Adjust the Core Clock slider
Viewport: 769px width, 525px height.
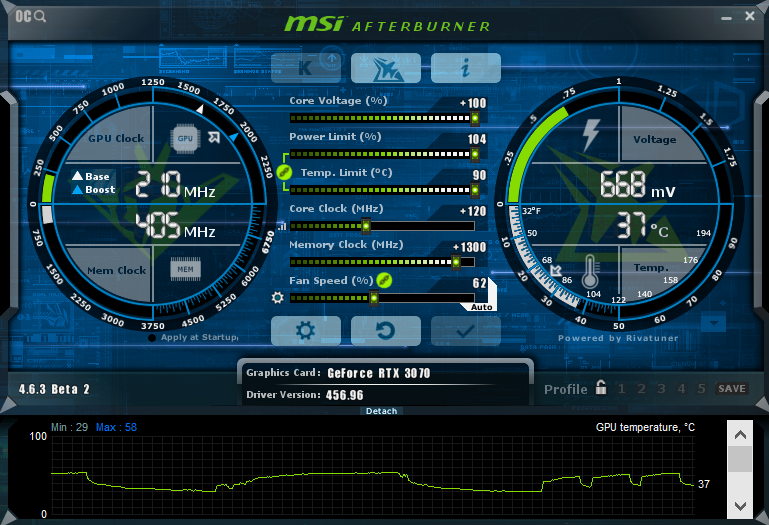[383, 226]
